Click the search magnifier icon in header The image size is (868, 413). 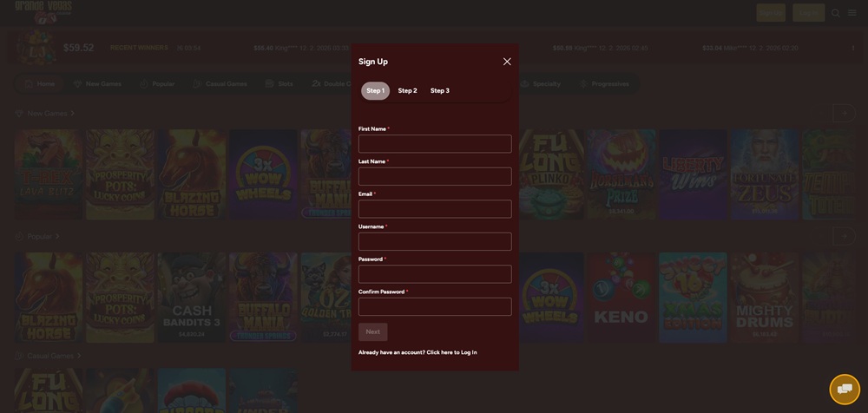(836, 13)
